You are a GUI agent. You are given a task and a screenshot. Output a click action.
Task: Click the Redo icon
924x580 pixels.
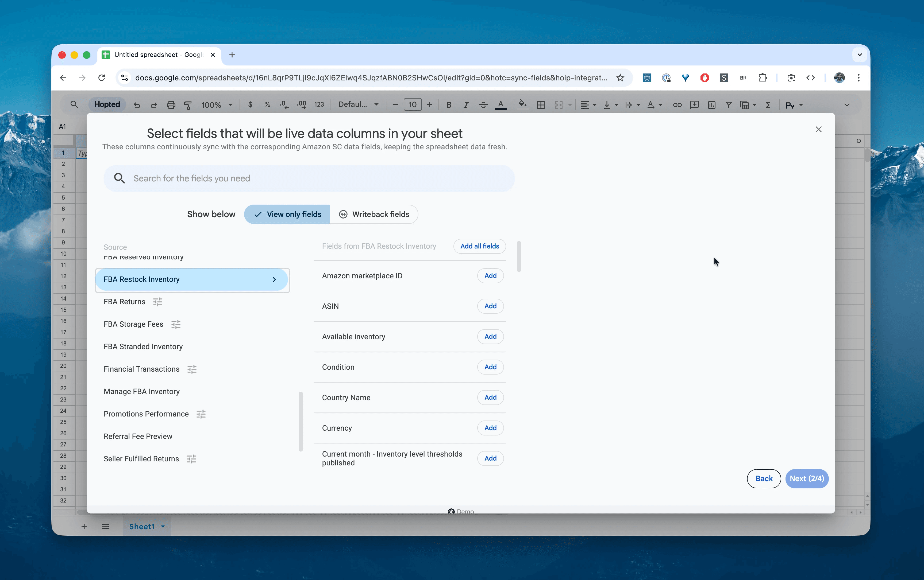(x=154, y=105)
